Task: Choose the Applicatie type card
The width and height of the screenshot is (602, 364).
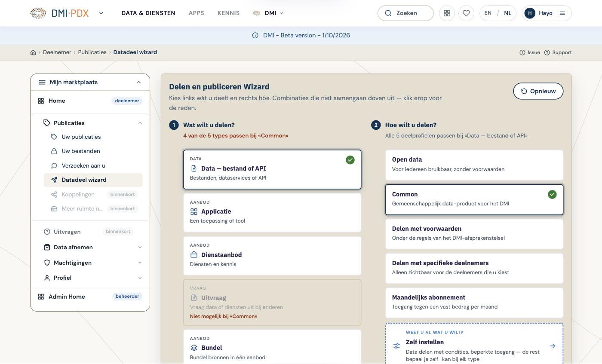Action: pyautogui.click(x=272, y=213)
